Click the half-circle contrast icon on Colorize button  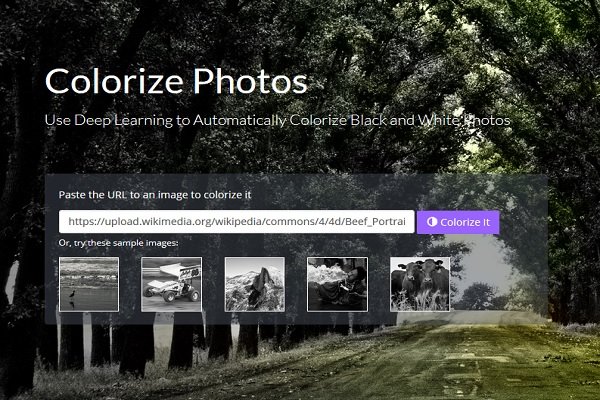click(432, 222)
